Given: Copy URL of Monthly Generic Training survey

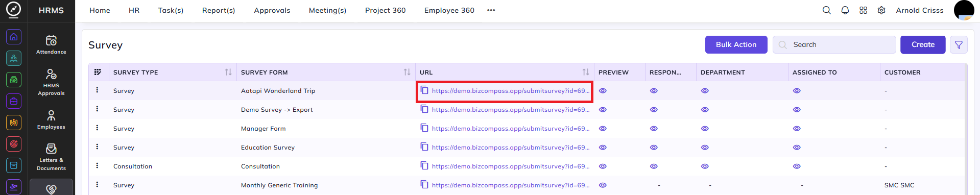Looking at the screenshot, I should (x=424, y=184).
